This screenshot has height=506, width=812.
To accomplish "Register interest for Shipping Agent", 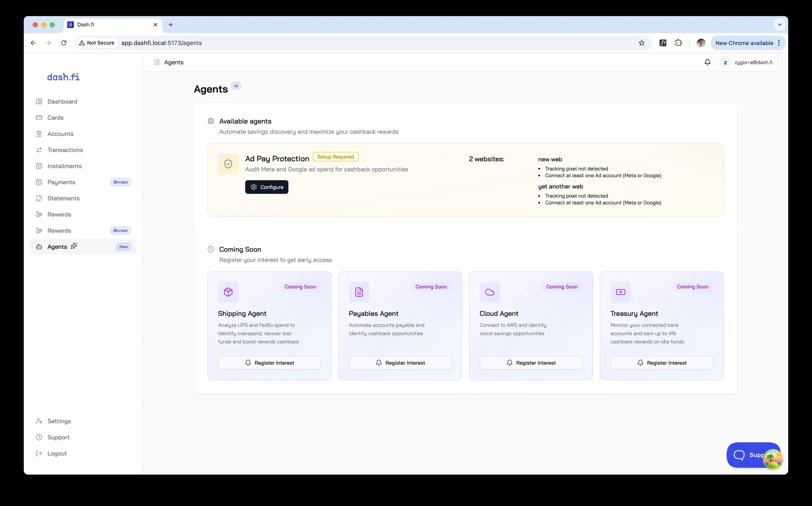I will coord(269,363).
